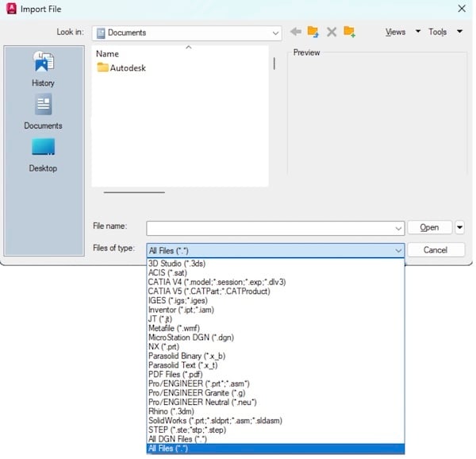Screen dimensions: 476x459
Task: Choose CATIA V5 (*.CATPart) file type
Action: [x=275, y=291]
